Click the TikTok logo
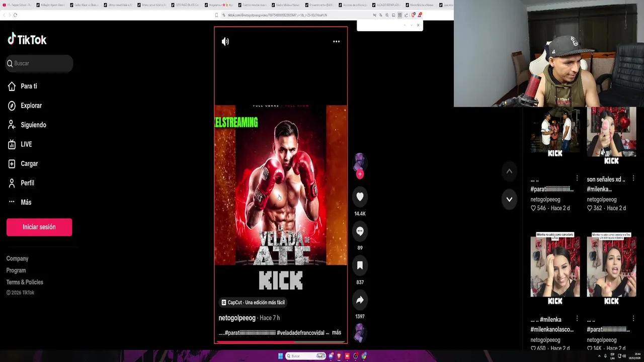The height and width of the screenshot is (362, 644). (x=27, y=40)
